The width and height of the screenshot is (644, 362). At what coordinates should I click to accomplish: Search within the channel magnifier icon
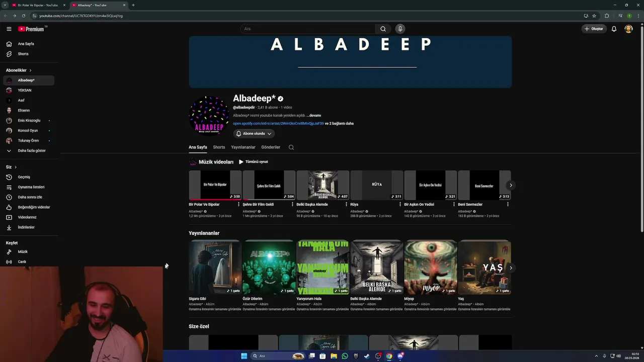point(291,147)
